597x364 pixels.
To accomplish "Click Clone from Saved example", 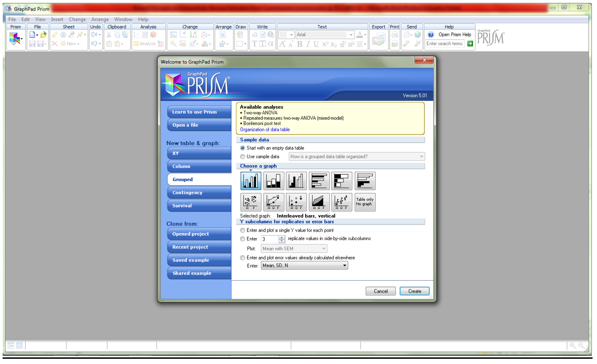I will pyautogui.click(x=199, y=260).
